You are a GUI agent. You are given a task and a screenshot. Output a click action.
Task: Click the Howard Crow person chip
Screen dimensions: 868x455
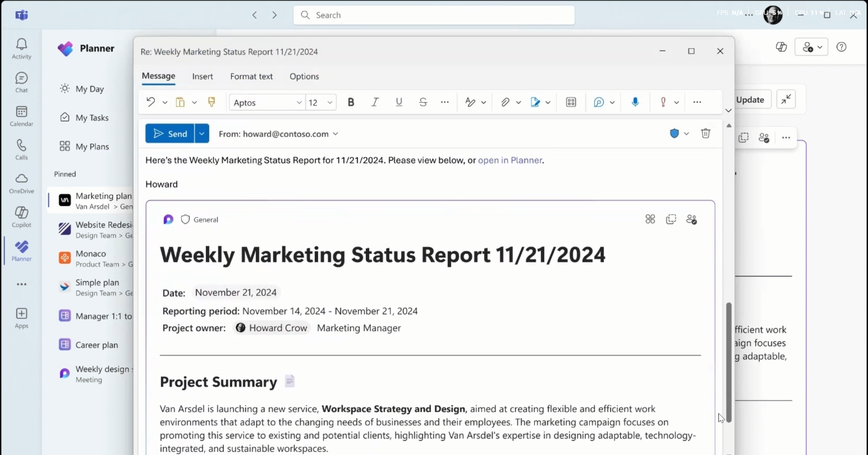pos(271,328)
